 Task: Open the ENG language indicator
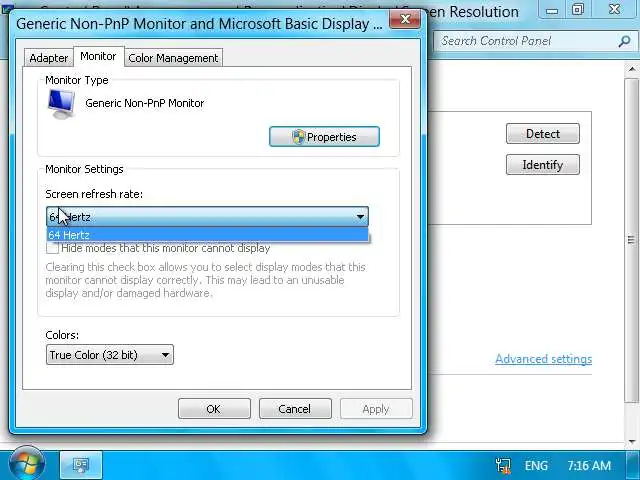(536, 465)
